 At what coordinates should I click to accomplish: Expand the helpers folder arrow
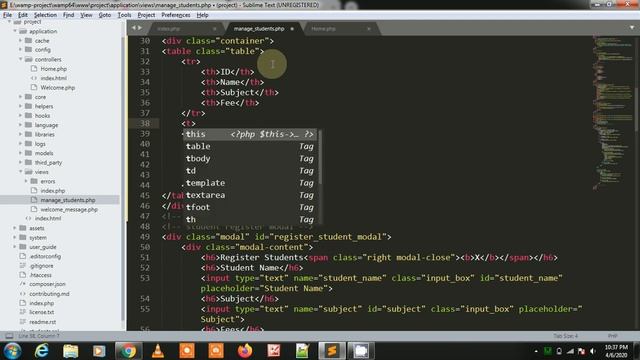pyautogui.click(x=20, y=107)
